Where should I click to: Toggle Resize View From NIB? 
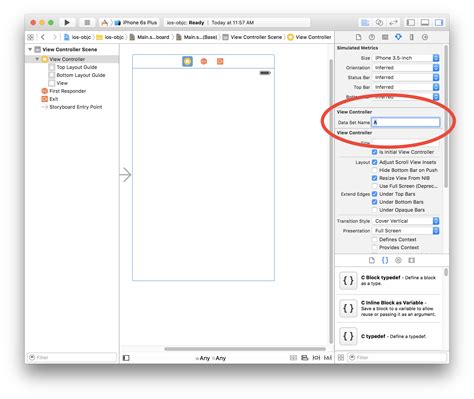[374, 178]
